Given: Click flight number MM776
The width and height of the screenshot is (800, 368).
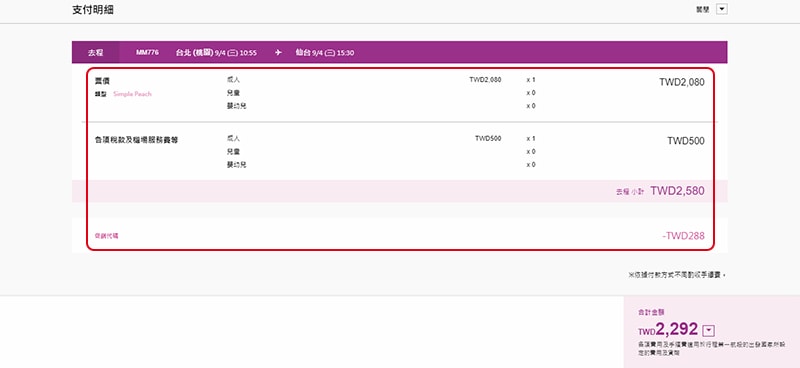Looking at the screenshot, I should (147, 53).
